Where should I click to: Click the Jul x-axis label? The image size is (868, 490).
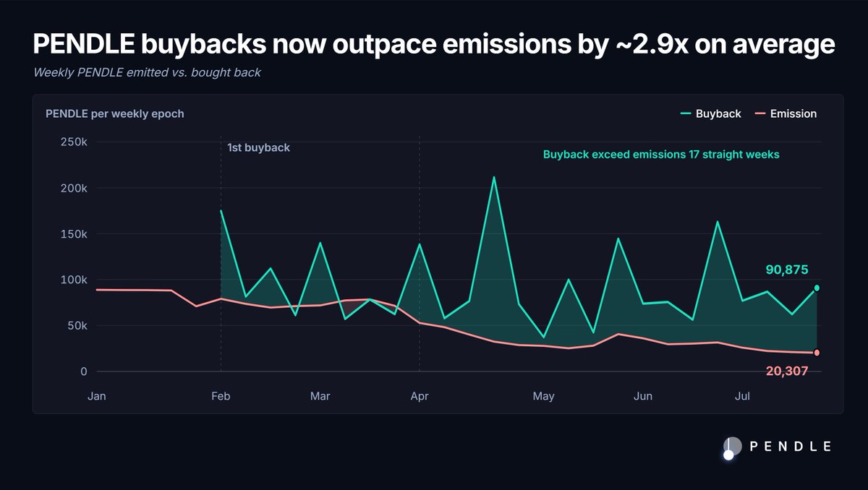(x=742, y=396)
